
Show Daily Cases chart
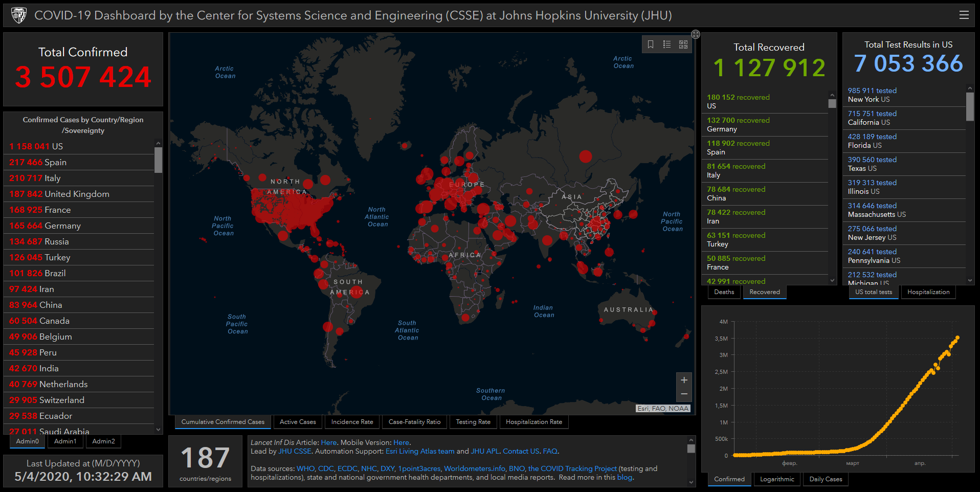[826, 479]
